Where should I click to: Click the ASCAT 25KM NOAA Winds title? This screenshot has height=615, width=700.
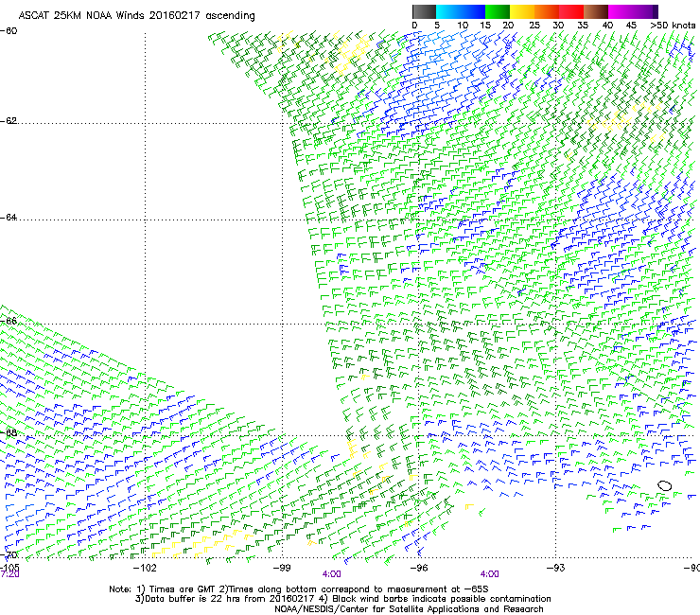(x=136, y=16)
